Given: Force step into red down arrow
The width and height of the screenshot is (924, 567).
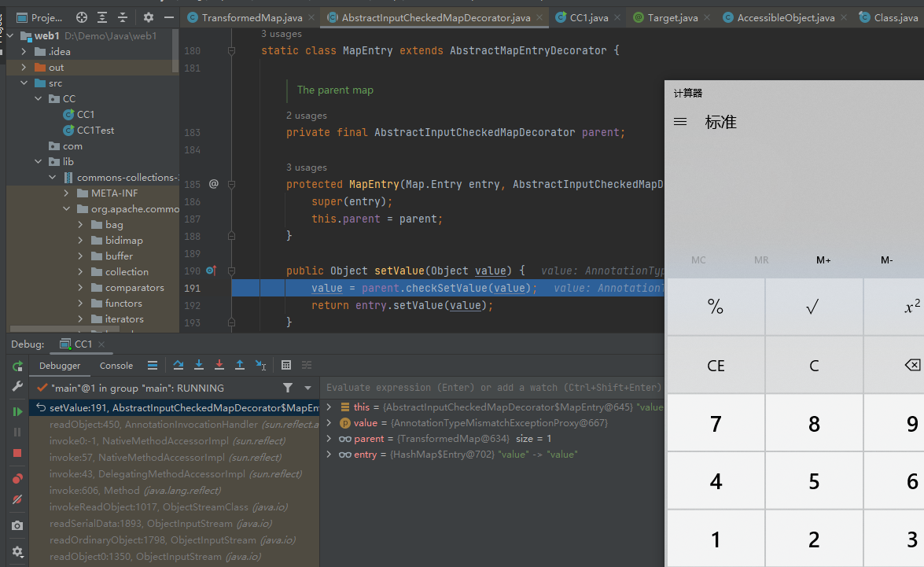Looking at the screenshot, I should coord(219,366).
